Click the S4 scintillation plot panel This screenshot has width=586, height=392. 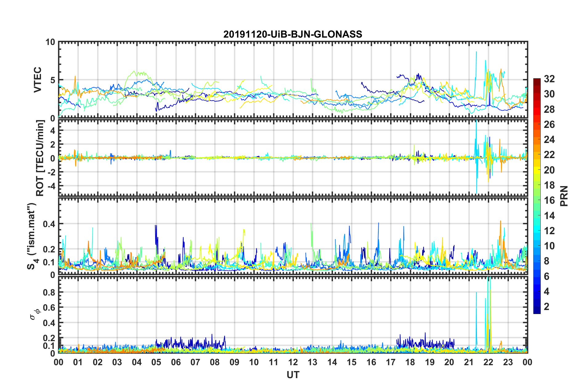pyautogui.click(x=293, y=236)
